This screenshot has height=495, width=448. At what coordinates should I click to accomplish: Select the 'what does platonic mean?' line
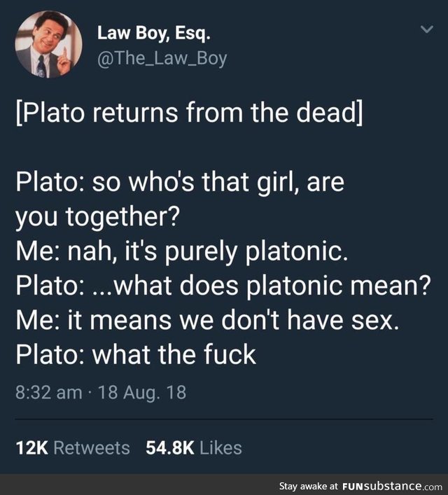[223, 286]
